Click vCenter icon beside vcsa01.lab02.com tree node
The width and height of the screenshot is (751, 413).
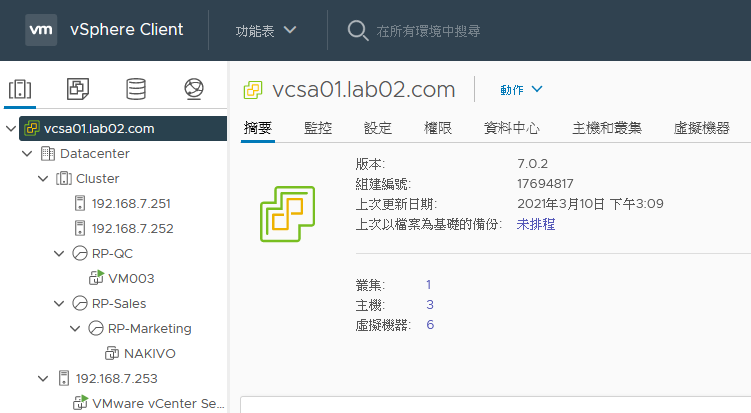point(32,128)
